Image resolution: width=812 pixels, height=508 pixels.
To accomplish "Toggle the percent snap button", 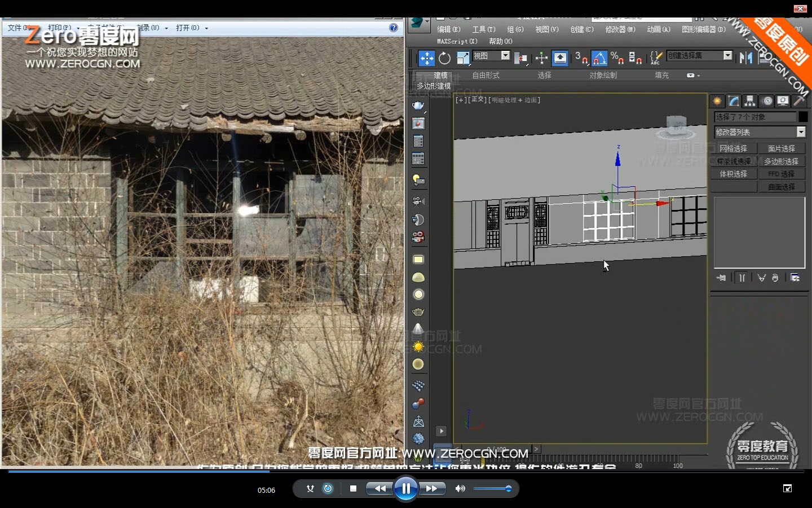I will tap(617, 58).
